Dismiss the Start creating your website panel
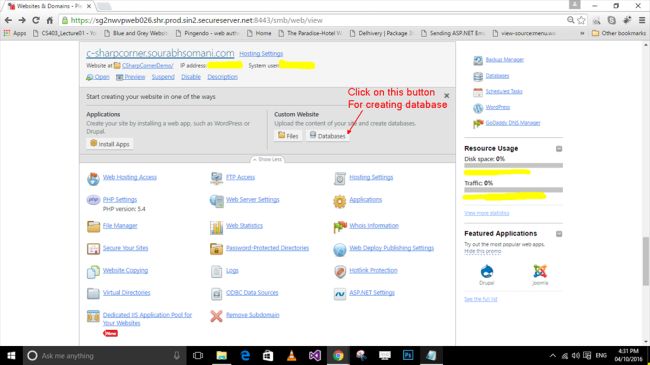The image size is (650, 365). 446,96
